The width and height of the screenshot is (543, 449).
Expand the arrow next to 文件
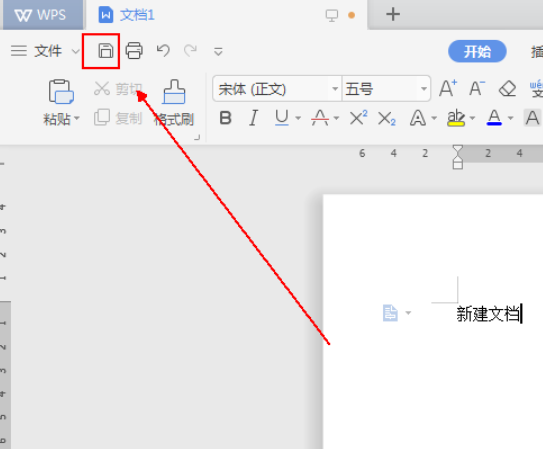point(75,52)
